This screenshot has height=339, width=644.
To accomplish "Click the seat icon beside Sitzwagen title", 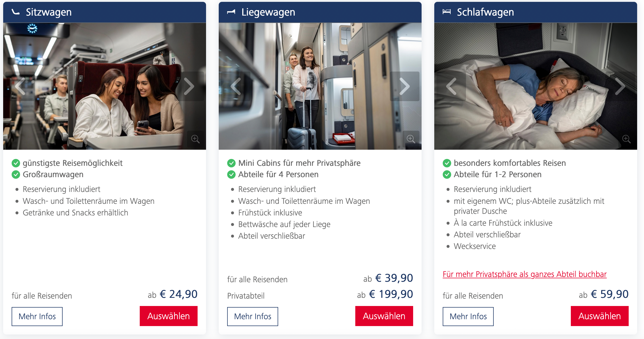I will click(x=16, y=12).
